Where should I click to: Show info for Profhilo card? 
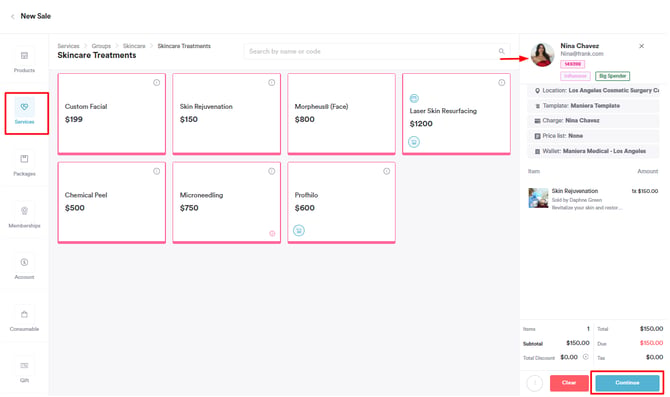pos(387,171)
